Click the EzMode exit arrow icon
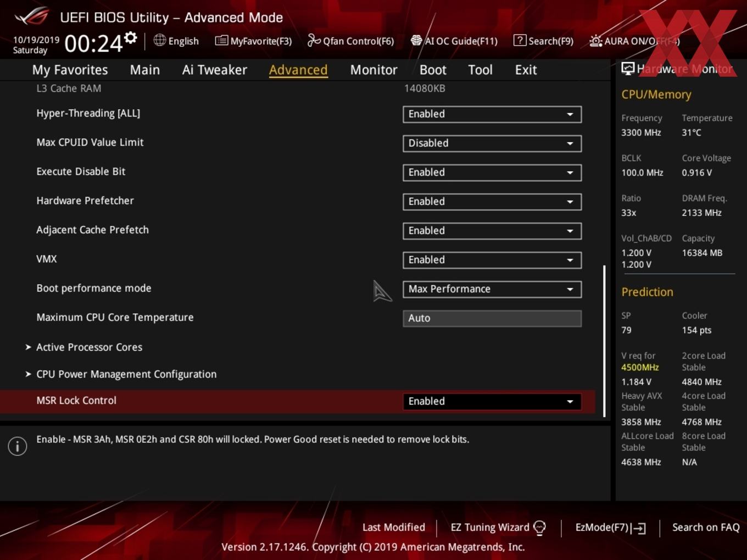 pos(638,528)
